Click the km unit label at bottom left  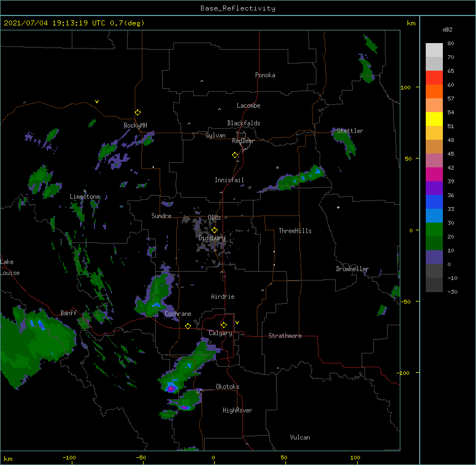tap(8, 459)
